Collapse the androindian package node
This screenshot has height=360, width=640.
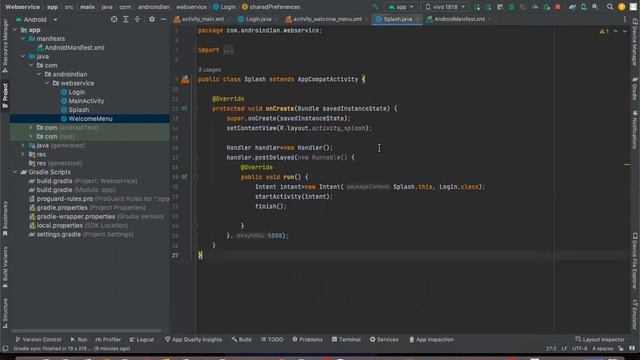click(39, 74)
